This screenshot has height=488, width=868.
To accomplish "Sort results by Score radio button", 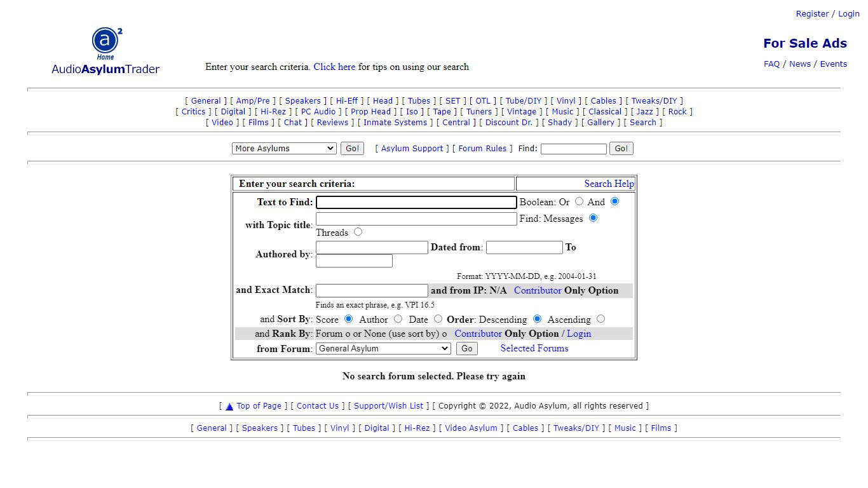I will point(348,319).
